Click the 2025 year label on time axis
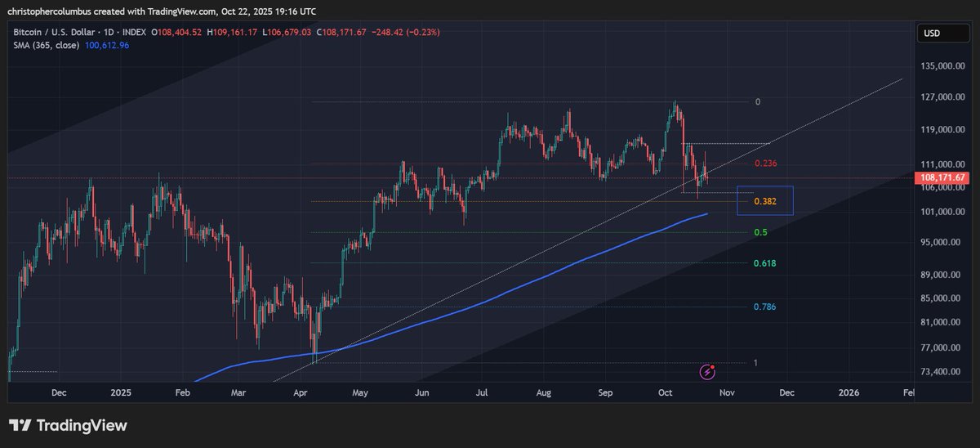980x448 pixels. (x=121, y=392)
